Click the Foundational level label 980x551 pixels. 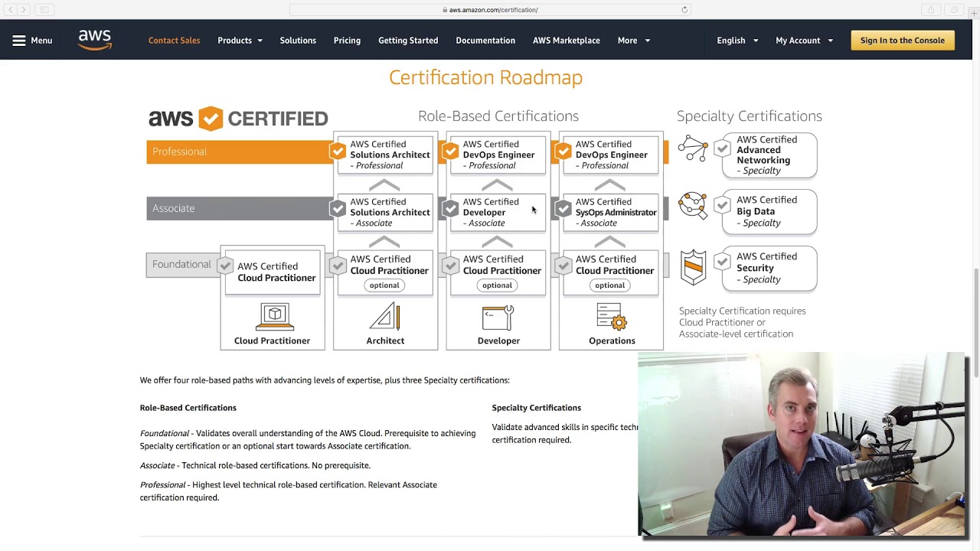(181, 265)
